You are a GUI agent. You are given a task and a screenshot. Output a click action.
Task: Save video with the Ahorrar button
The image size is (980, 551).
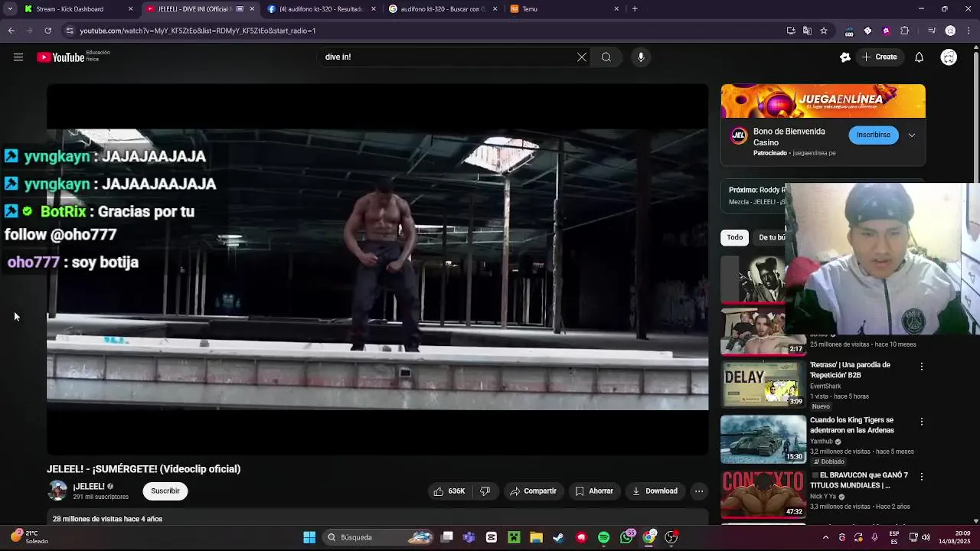click(594, 491)
